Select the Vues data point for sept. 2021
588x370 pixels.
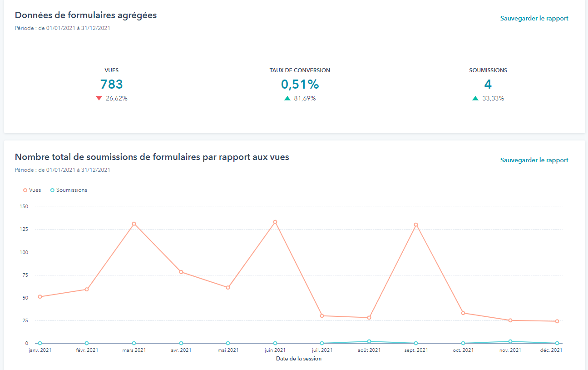[416, 225]
